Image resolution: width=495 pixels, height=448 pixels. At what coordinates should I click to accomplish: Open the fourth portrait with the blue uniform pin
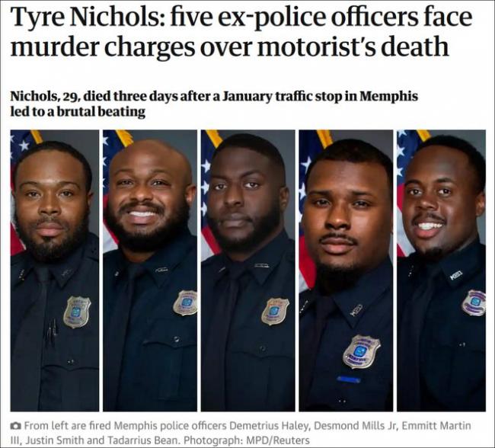pyautogui.click(x=346, y=270)
